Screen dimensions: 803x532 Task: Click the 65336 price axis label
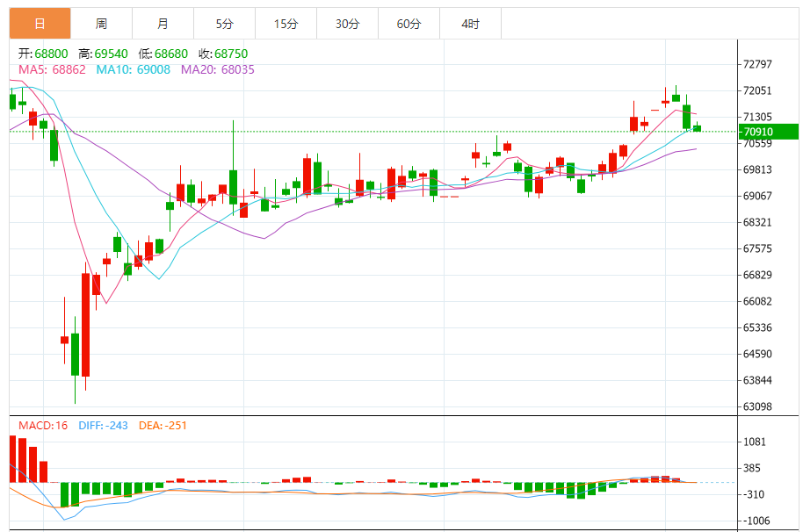coord(757,328)
